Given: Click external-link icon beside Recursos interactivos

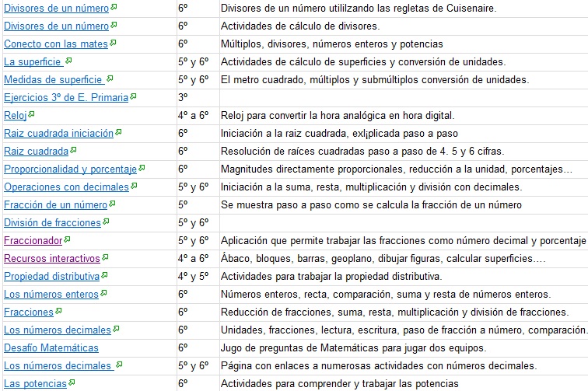Looking at the screenshot, I should point(105,257).
